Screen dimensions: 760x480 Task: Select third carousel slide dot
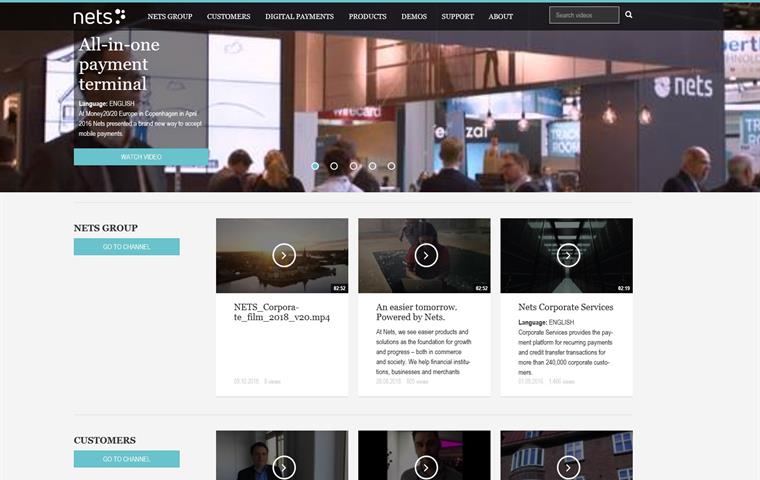(353, 166)
